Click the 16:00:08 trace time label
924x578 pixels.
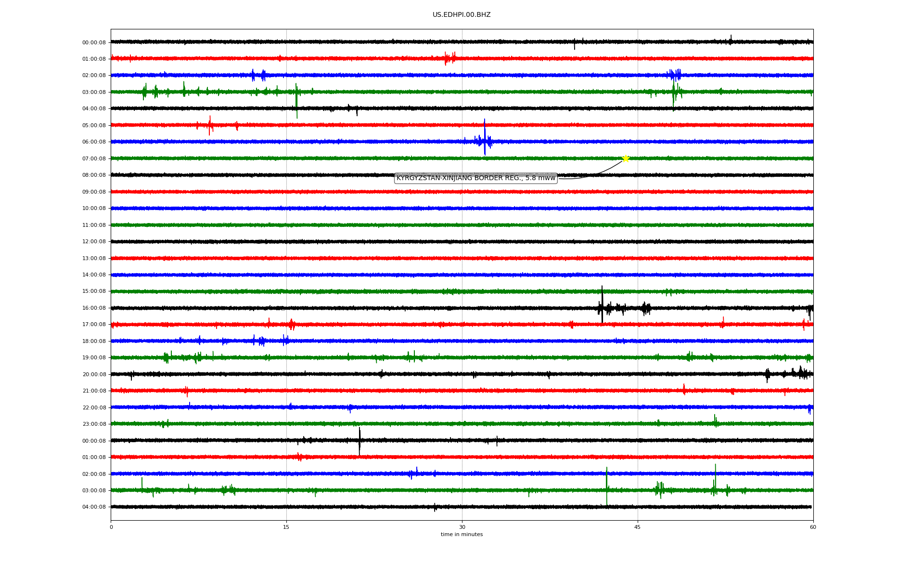click(x=94, y=308)
